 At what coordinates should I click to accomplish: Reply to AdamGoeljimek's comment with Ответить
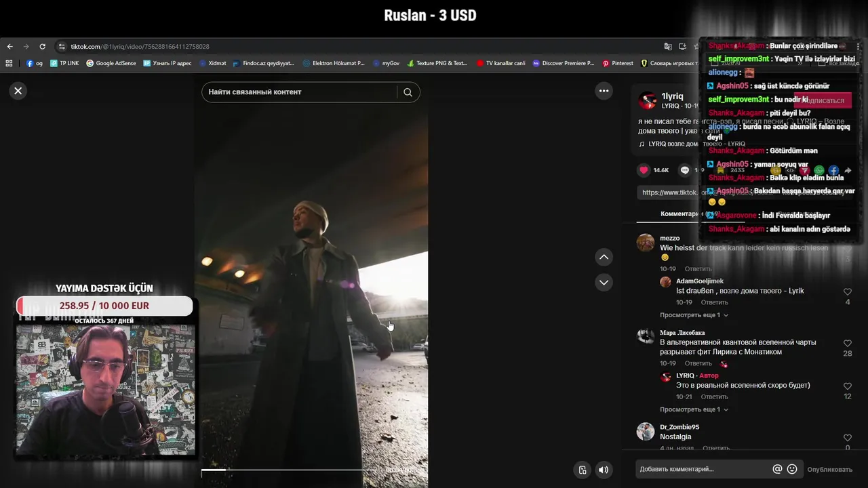714,302
